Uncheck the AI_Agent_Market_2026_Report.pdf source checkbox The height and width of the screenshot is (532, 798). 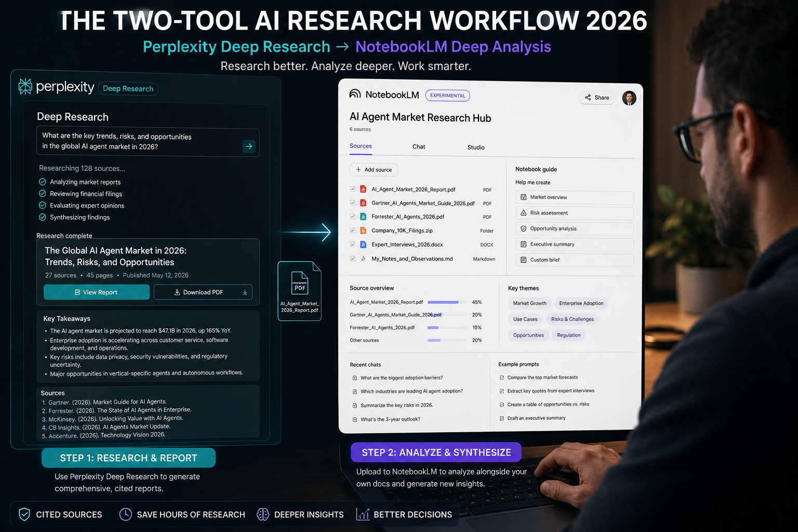pyautogui.click(x=353, y=189)
